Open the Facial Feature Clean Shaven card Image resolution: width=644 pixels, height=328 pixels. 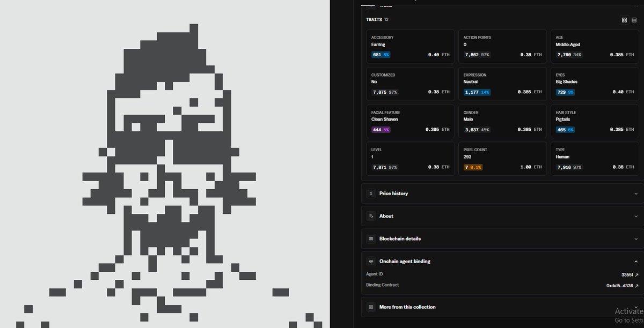point(410,122)
